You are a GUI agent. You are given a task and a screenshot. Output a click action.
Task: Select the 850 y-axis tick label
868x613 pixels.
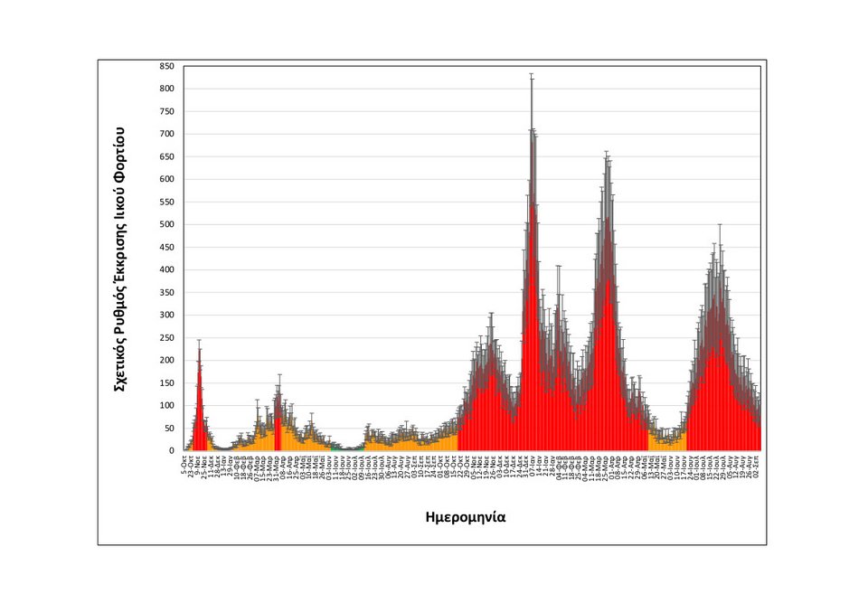pyautogui.click(x=165, y=66)
